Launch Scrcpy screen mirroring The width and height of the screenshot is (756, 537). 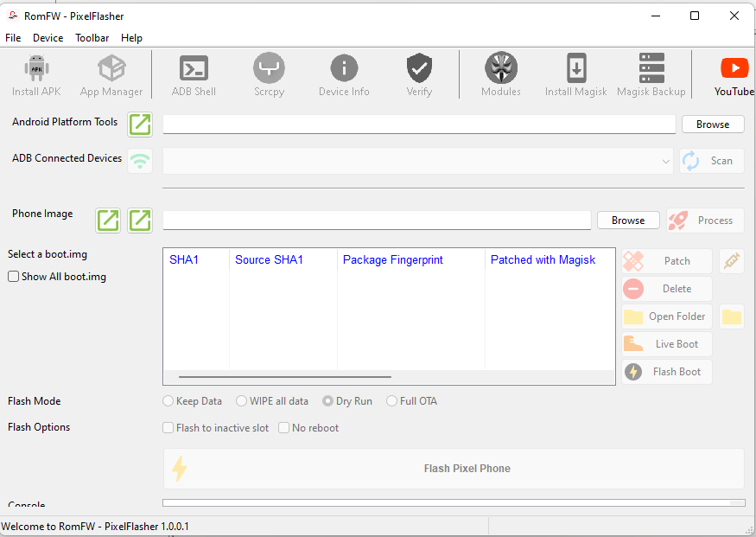[269, 74]
